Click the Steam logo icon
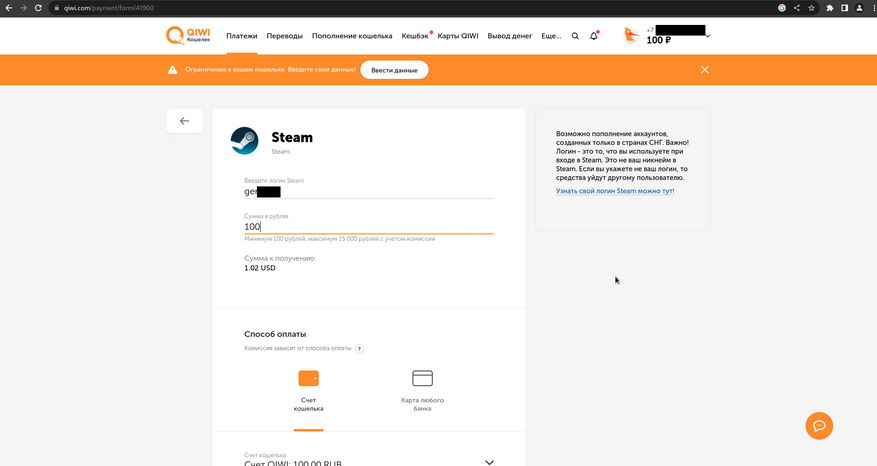This screenshot has width=877, height=466. pyautogui.click(x=244, y=141)
